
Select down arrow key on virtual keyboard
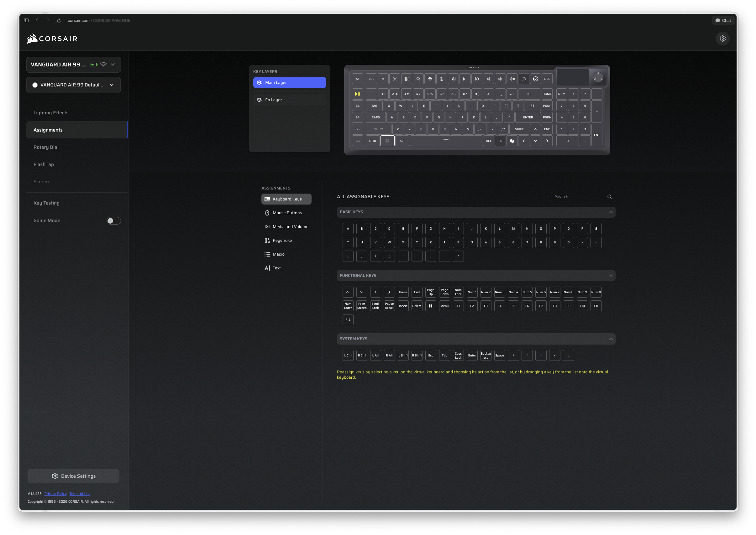[536, 141]
